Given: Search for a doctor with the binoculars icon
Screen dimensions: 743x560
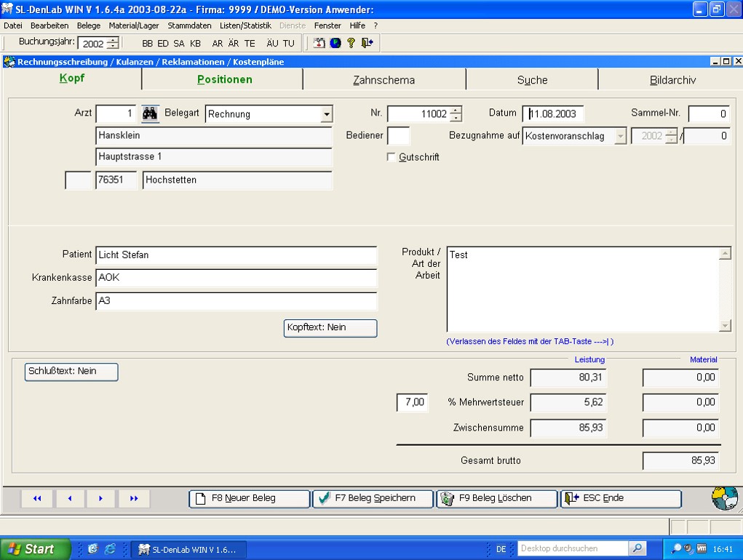Looking at the screenshot, I should pos(150,113).
